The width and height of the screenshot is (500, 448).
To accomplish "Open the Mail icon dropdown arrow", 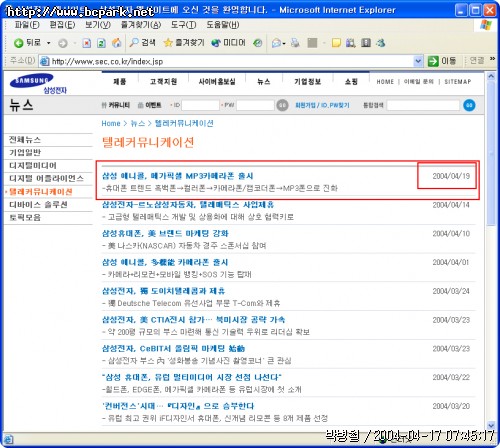I will click(x=284, y=43).
